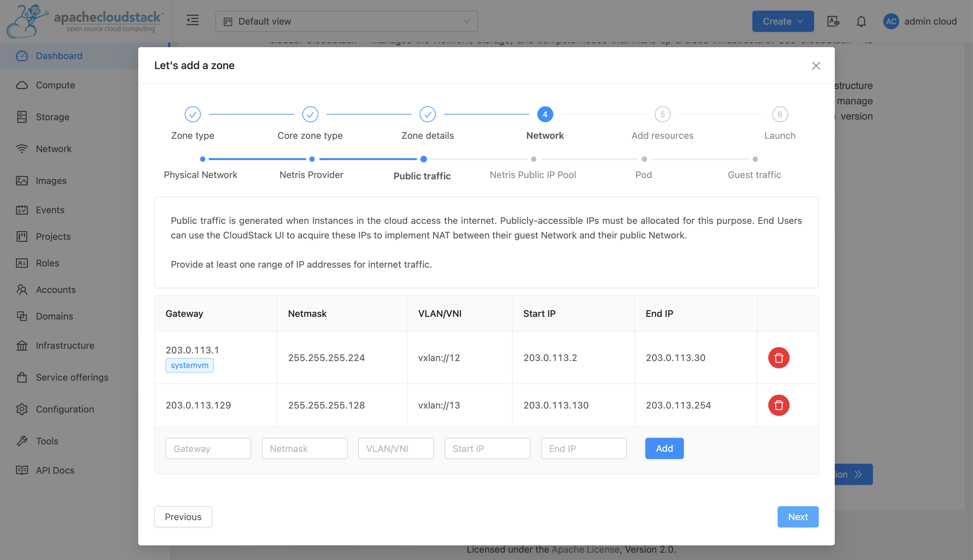Image resolution: width=973 pixels, height=560 pixels.
Task: Close the add zone dialog
Action: pos(815,66)
